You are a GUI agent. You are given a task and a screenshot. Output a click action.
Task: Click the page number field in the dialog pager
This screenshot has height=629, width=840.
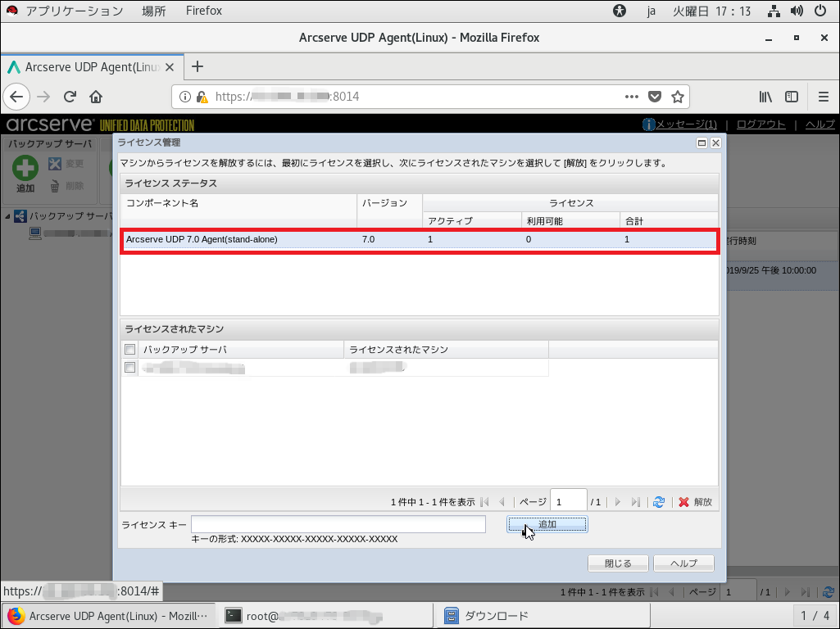tap(569, 501)
